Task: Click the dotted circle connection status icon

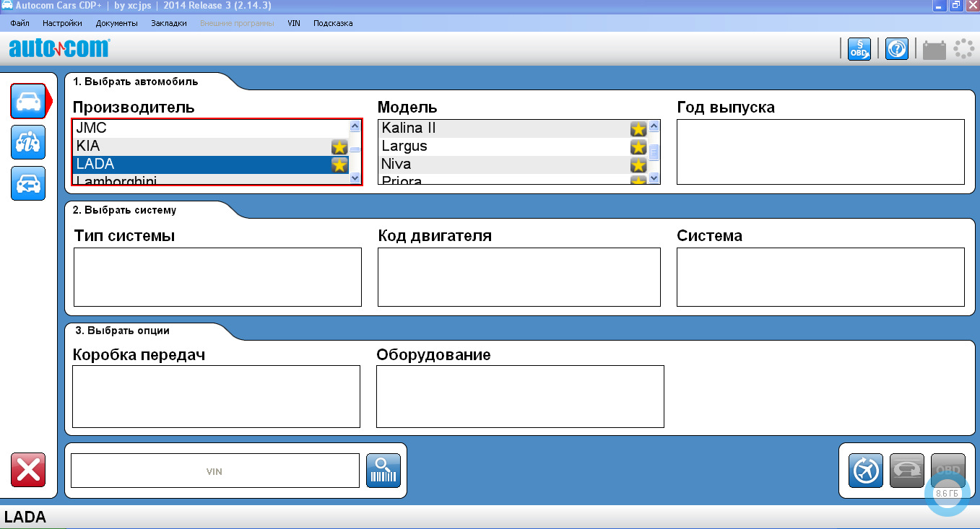Action: coord(964,49)
